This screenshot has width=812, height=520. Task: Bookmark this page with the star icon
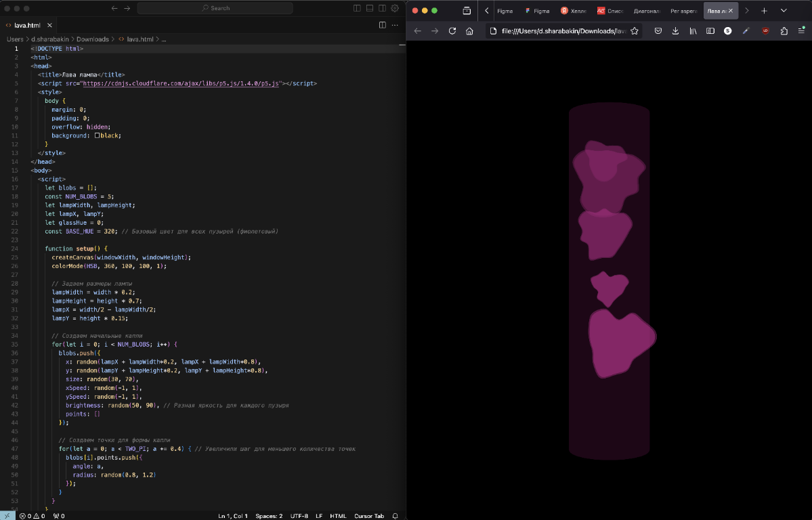pyautogui.click(x=635, y=31)
